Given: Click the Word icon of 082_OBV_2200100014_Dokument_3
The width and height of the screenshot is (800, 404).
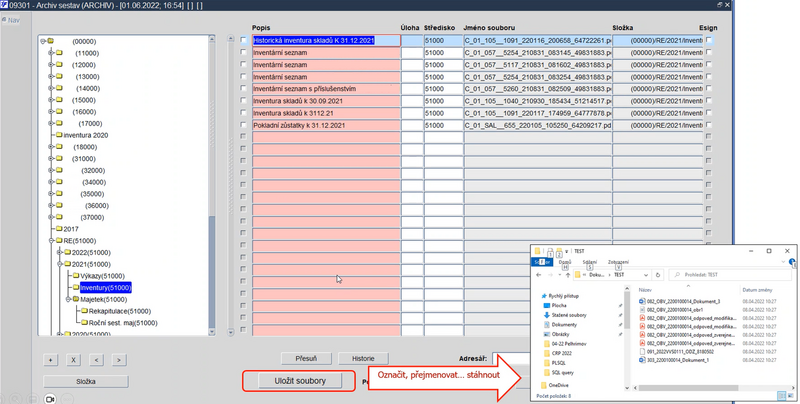Looking at the screenshot, I should [642, 300].
